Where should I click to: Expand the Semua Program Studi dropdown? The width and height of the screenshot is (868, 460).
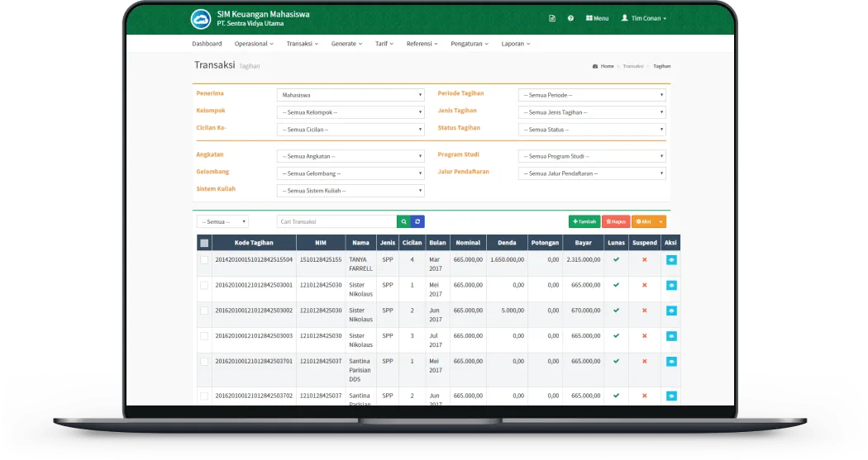tap(591, 156)
